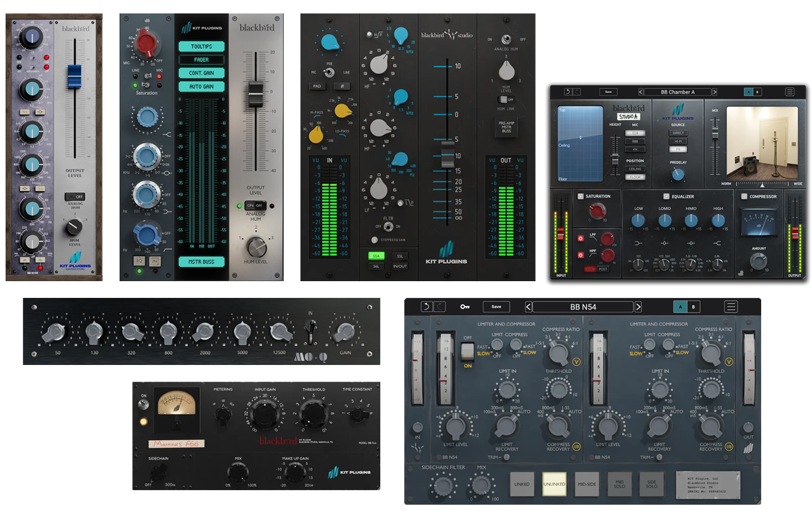Toggle the Compressor section power icon
This screenshot has width=812, height=517.
click(743, 196)
